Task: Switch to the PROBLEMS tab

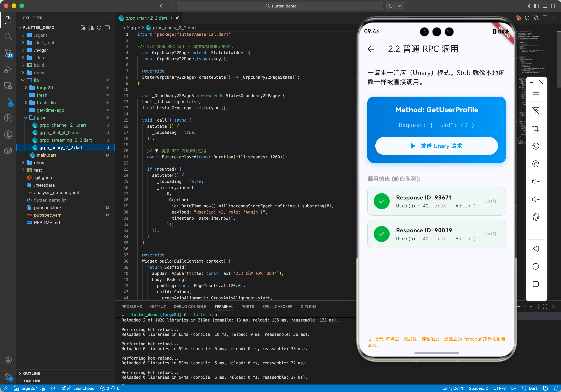Action: 131,307
